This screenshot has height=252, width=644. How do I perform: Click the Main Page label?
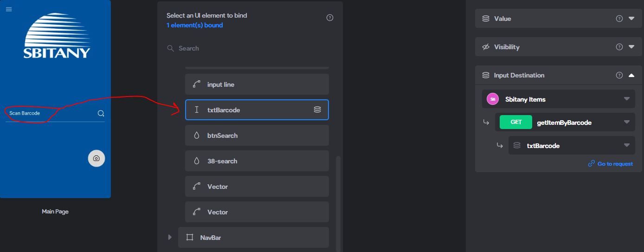(55, 212)
